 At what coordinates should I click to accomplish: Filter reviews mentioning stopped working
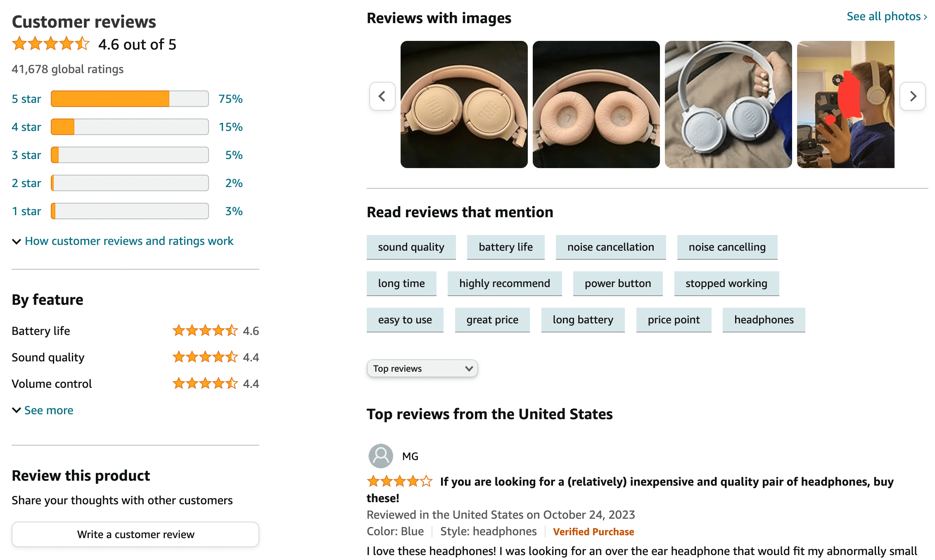coord(726,283)
